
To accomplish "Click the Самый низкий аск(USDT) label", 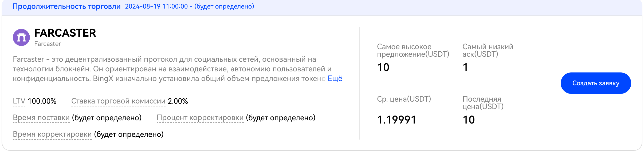I will point(488,51).
